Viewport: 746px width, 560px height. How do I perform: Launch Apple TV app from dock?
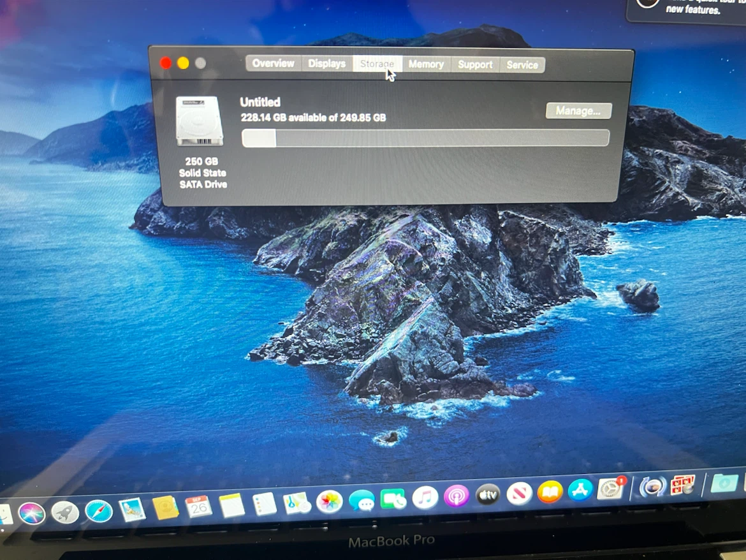click(488, 495)
